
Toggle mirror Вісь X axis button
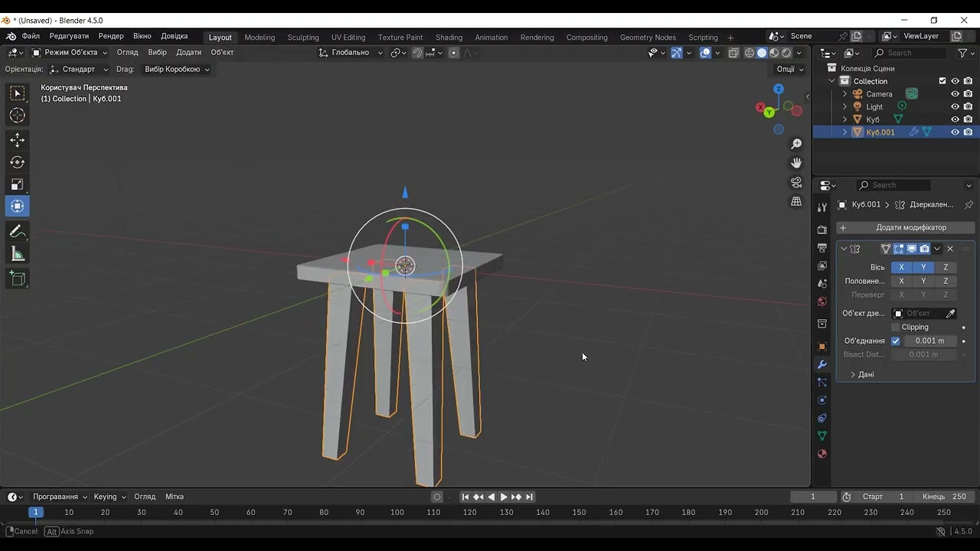point(901,267)
